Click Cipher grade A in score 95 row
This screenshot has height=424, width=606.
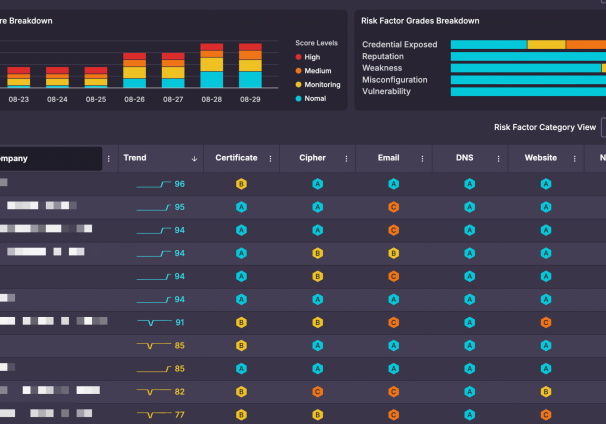[x=318, y=207]
